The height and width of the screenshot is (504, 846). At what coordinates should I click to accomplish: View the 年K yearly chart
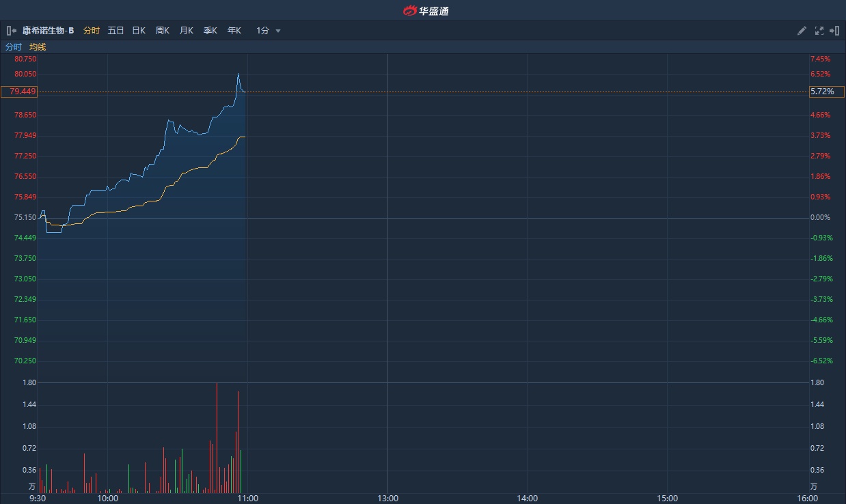coord(234,31)
